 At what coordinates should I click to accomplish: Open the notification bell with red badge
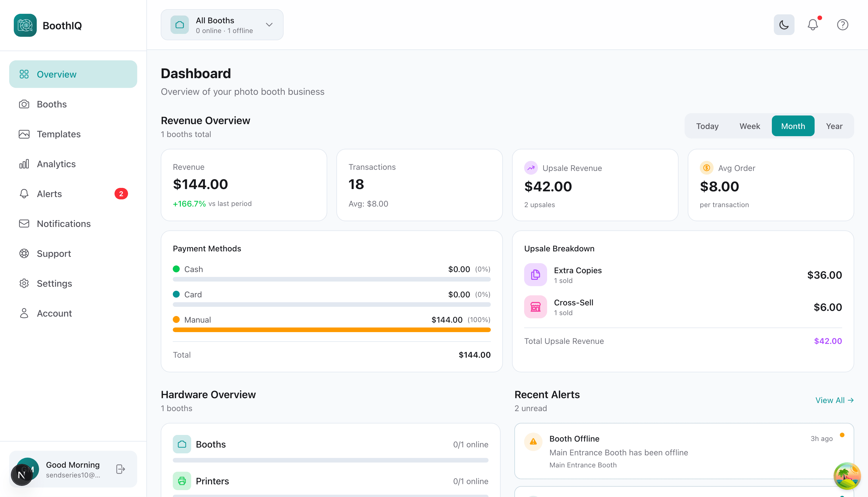[x=813, y=24]
